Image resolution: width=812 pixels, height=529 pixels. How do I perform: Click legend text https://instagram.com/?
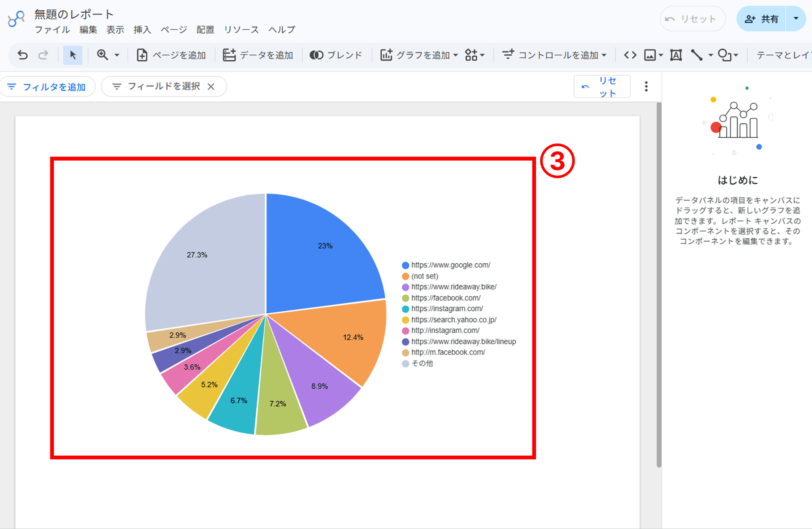[x=447, y=309]
